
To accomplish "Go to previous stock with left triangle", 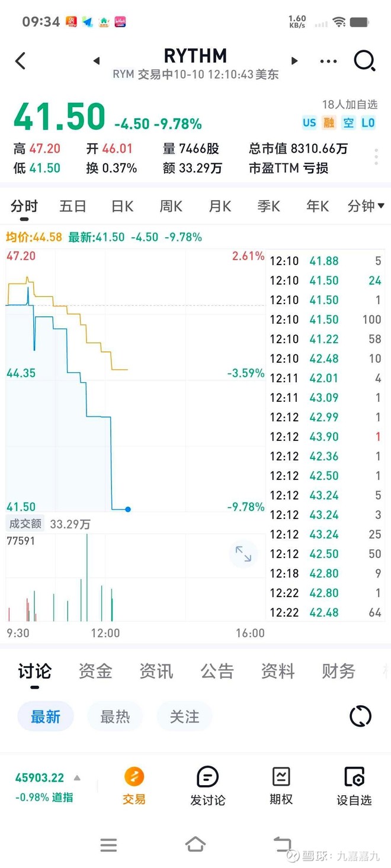I will pyautogui.click(x=97, y=61).
